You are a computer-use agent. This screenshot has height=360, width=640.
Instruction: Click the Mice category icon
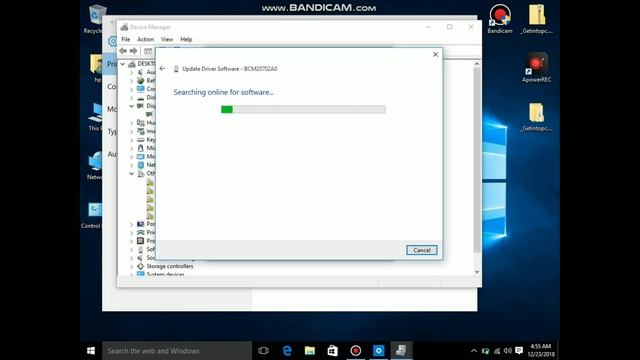coord(140,148)
